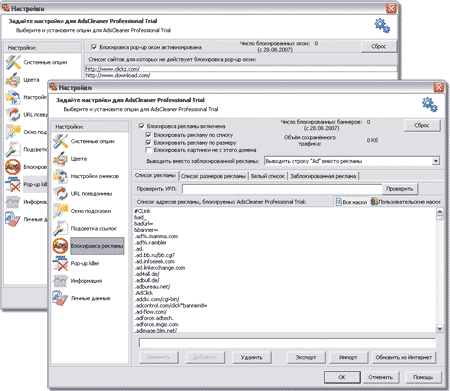Click the Блокировка рекламы icon in front window
The height and width of the screenshot is (391, 450).
tap(60, 246)
